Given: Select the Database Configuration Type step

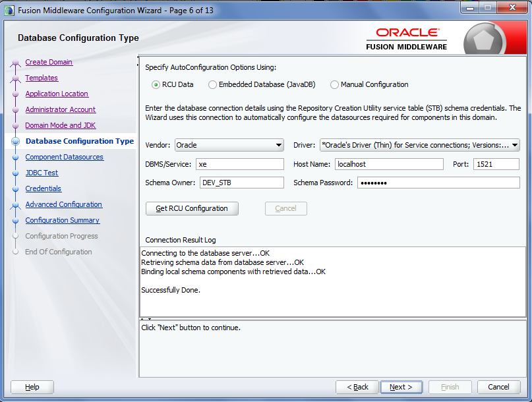Looking at the screenshot, I should [80, 141].
